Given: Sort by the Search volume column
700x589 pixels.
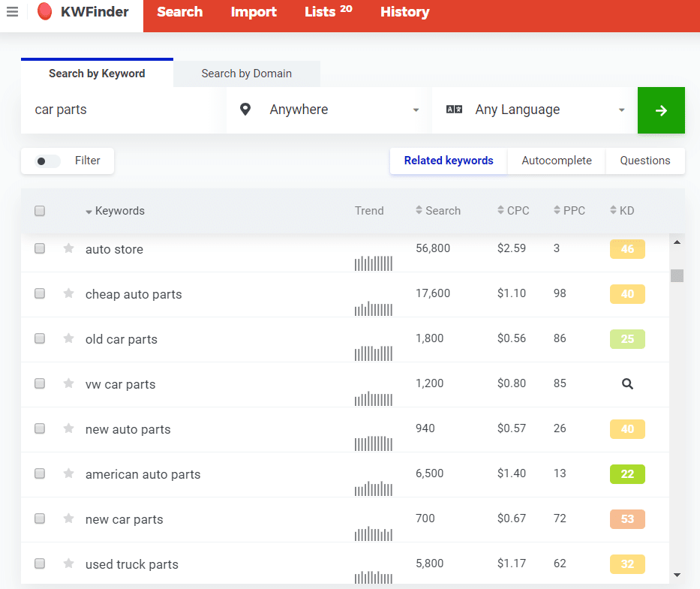Looking at the screenshot, I should coord(438,211).
